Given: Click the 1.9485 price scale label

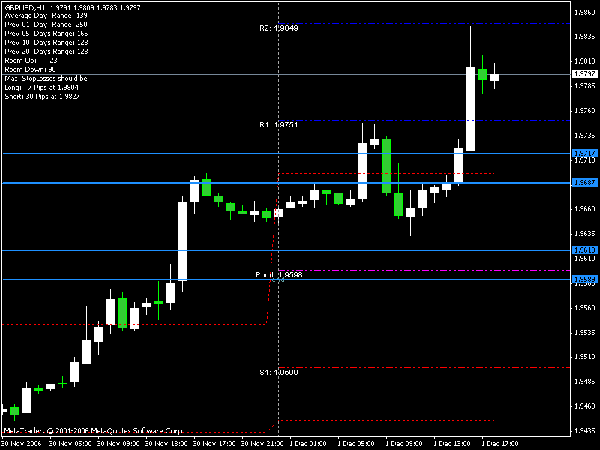Looking at the screenshot, I should coord(585,382).
